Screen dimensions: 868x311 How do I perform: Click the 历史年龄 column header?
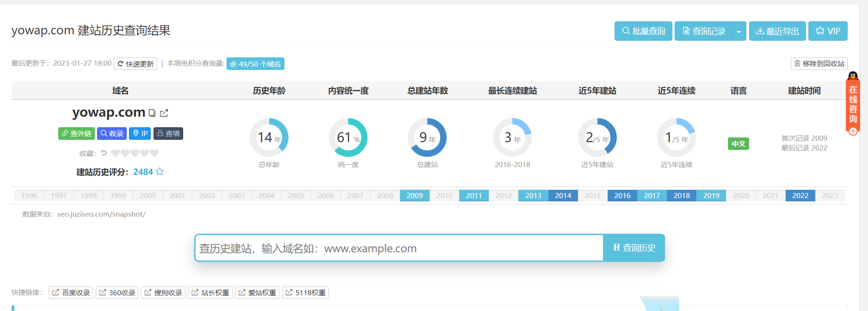269,91
